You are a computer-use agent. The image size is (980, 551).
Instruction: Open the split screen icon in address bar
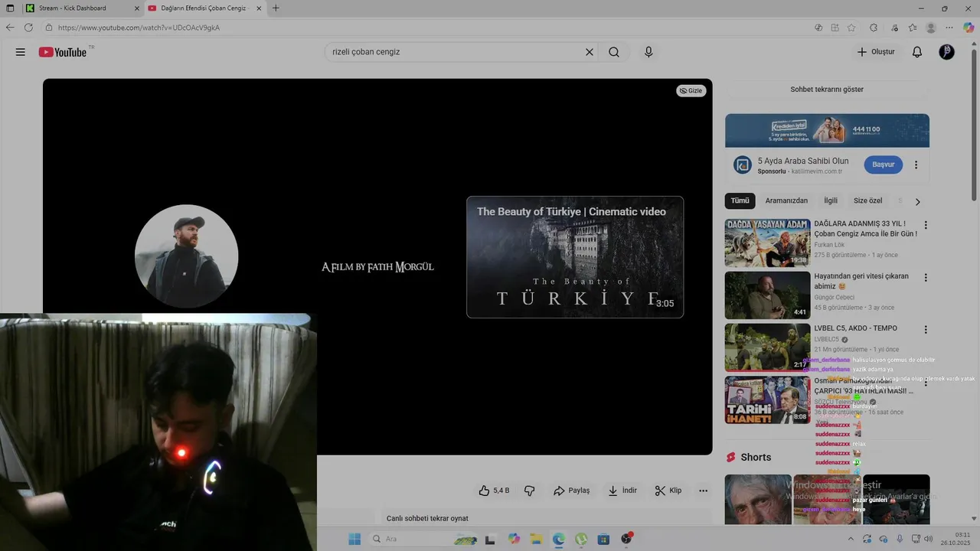pyautogui.click(x=835, y=28)
